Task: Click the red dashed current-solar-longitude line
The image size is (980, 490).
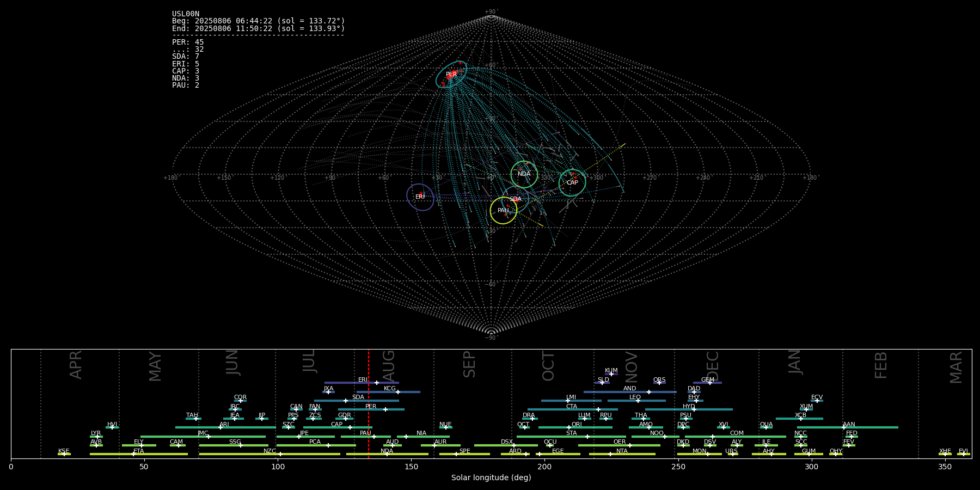Action: coord(369,403)
